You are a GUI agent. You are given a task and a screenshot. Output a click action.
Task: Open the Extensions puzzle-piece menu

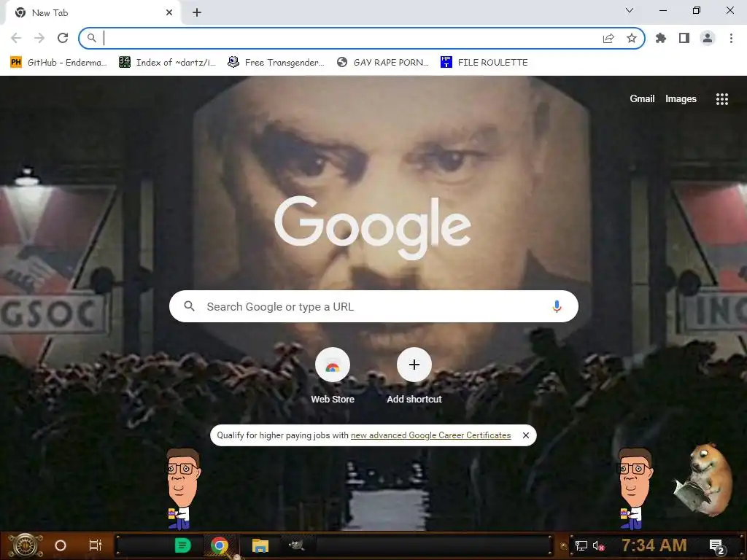[x=661, y=38]
